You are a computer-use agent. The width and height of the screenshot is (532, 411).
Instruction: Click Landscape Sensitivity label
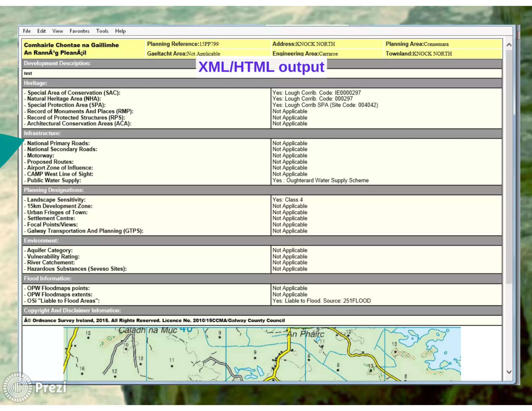(x=56, y=200)
